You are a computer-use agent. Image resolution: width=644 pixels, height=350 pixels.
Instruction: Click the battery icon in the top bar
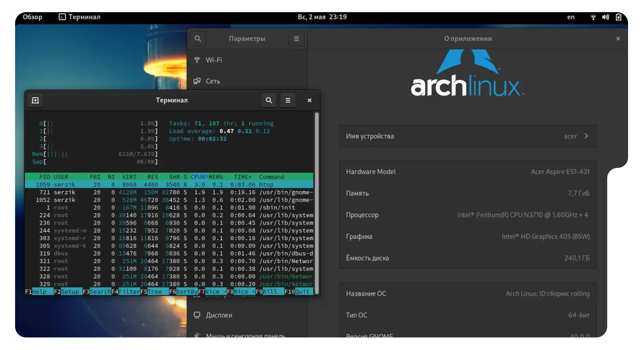click(x=618, y=17)
